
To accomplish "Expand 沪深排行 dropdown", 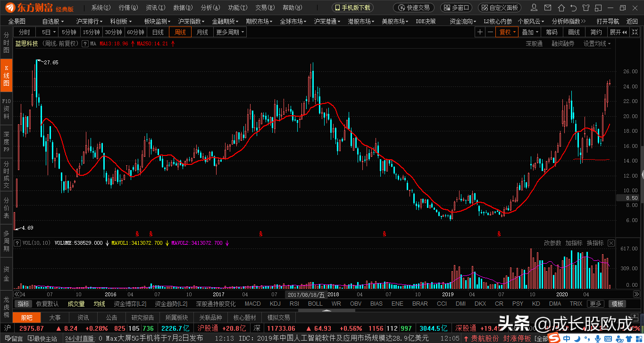I will point(89,21).
